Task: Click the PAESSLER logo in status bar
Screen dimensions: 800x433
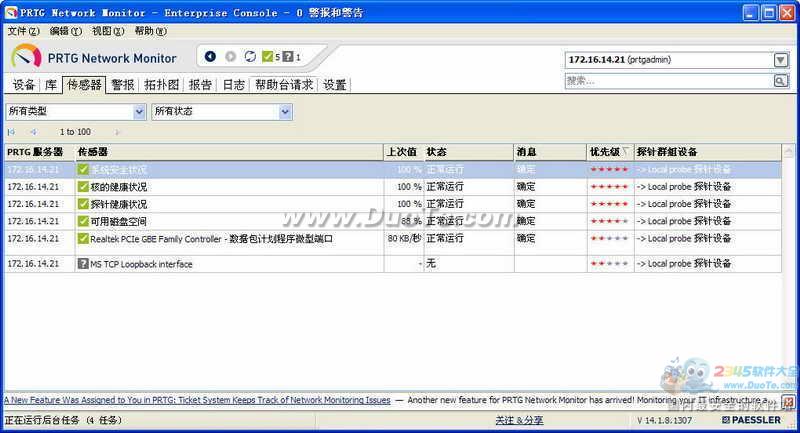Action: click(751, 420)
